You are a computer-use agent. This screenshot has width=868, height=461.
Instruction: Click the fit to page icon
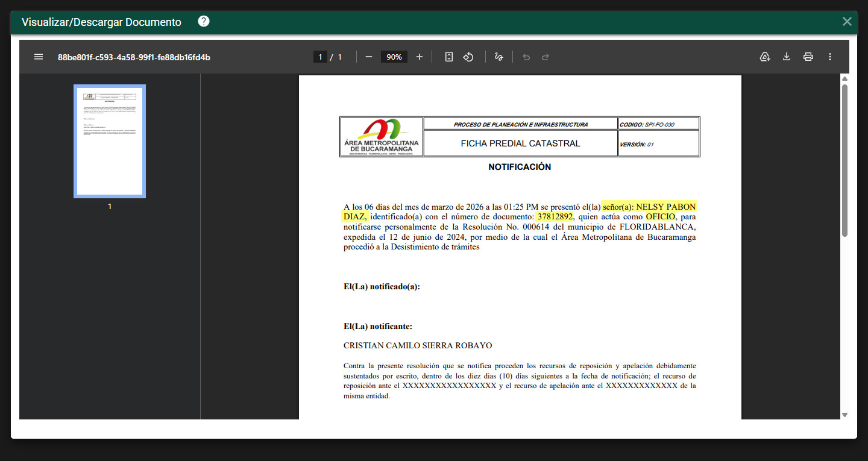[448, 57]
